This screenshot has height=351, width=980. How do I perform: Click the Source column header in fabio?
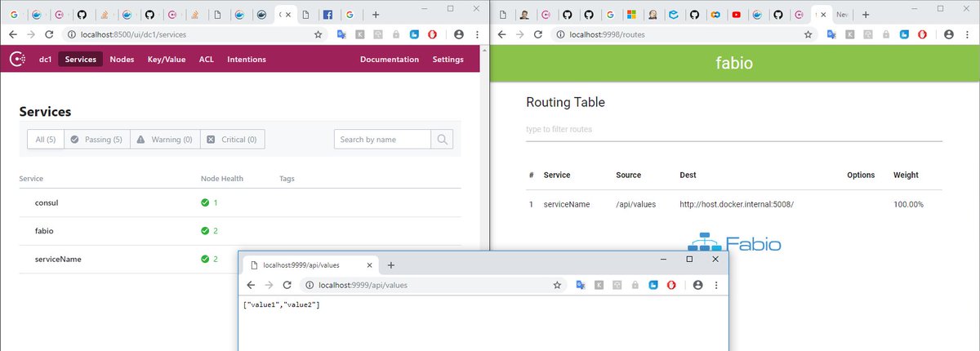coord(629,175)
